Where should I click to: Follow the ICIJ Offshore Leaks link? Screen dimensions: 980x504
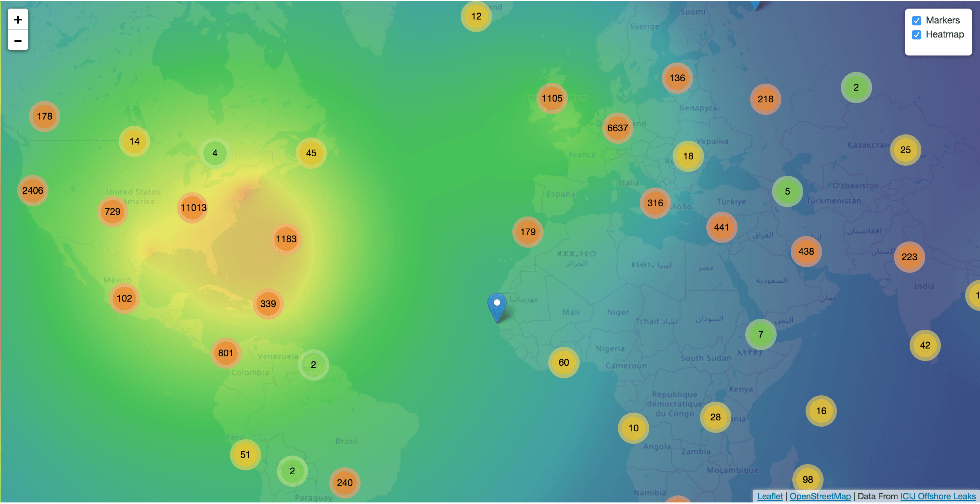(x=937, y=496)
